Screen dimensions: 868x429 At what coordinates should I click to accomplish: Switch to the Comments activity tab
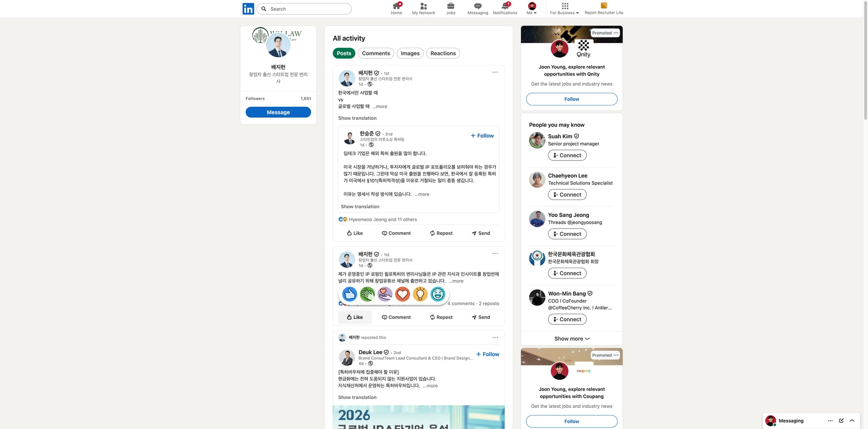(376, 53)
